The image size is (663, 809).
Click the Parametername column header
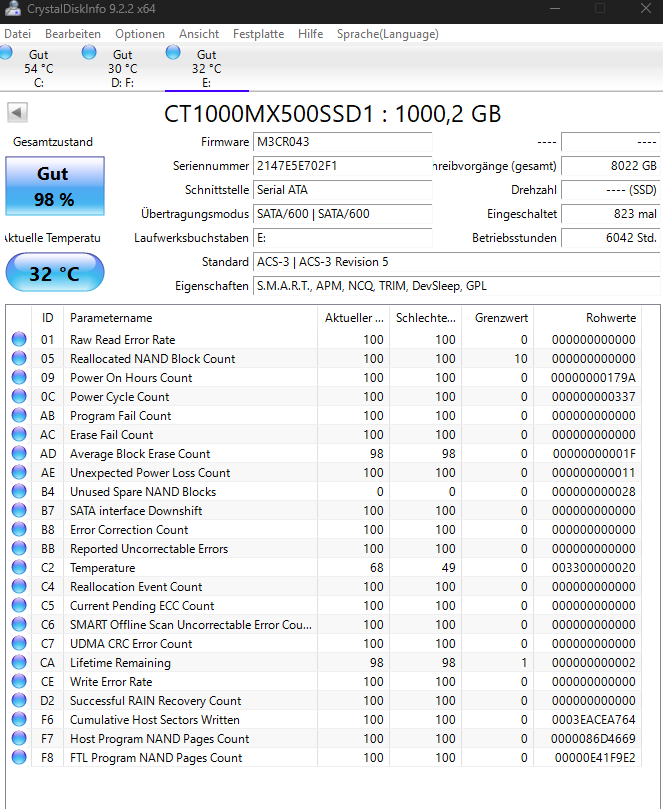pos(190,318)
